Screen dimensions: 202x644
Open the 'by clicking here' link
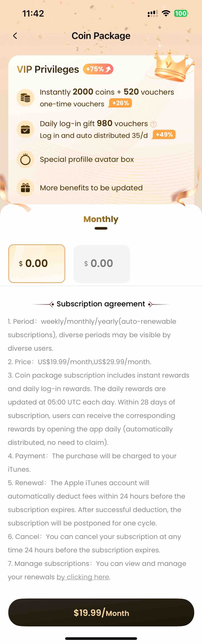[x=83, y=577]
